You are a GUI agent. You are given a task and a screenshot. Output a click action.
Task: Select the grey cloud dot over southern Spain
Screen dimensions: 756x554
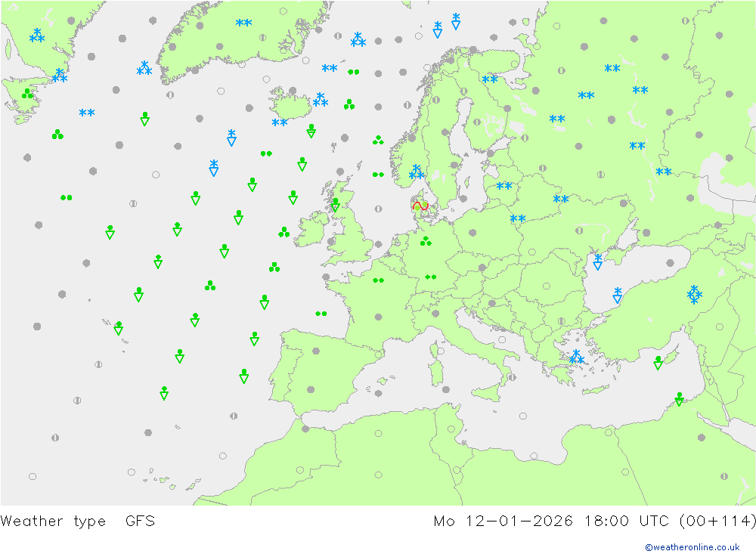click(311, 389)
